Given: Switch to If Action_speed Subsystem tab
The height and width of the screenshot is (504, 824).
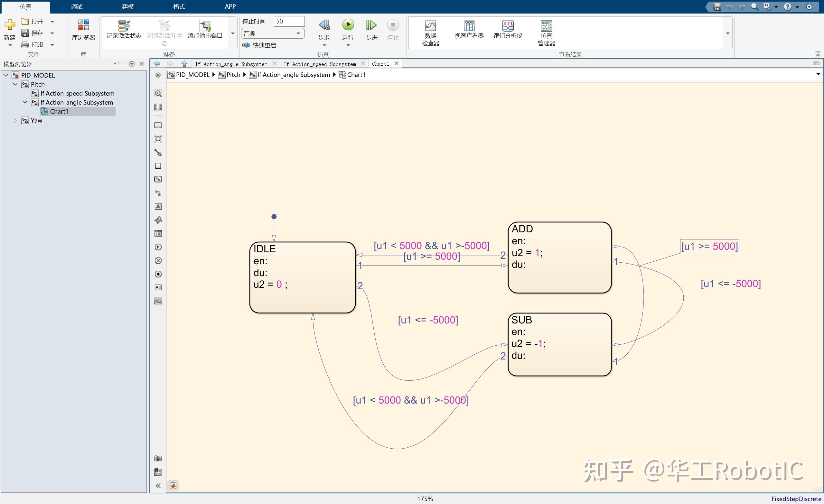Looking at the screenshot, I should pyautogui.click(x=319, y=64).
